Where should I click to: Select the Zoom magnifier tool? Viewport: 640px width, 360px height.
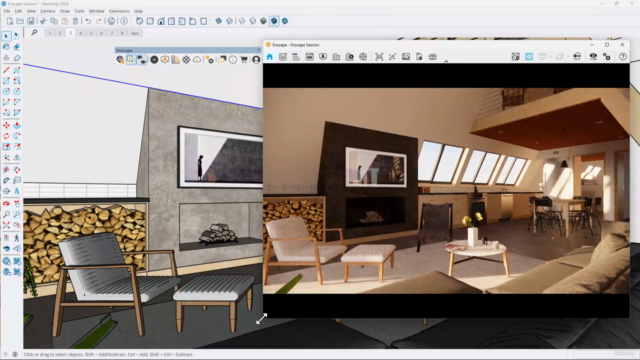pos(6,214)
